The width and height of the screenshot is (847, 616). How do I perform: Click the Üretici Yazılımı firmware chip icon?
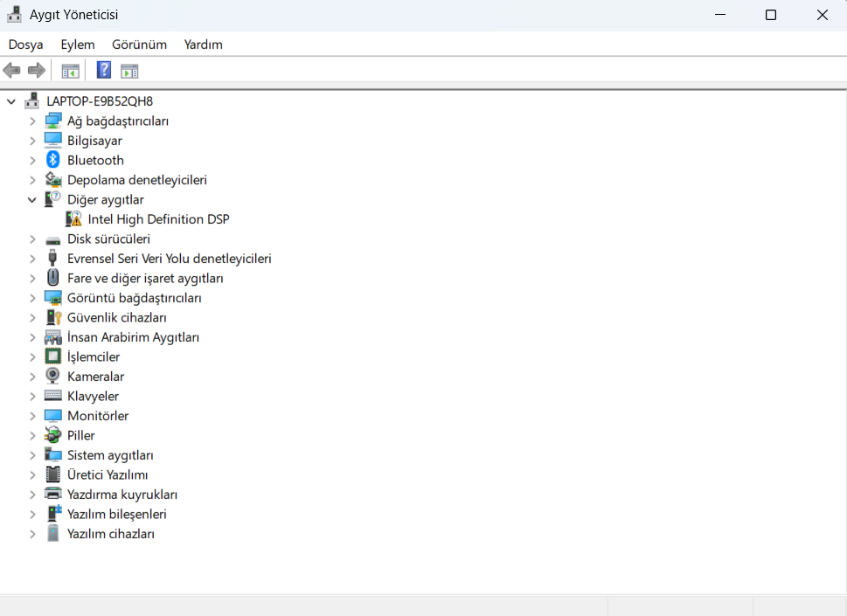click(53, 474)
